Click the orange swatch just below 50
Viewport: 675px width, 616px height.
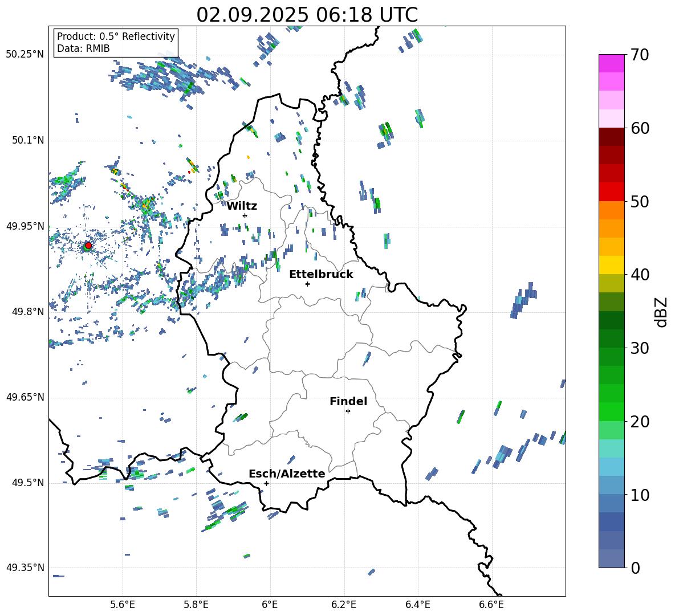[x=611, y=210]
